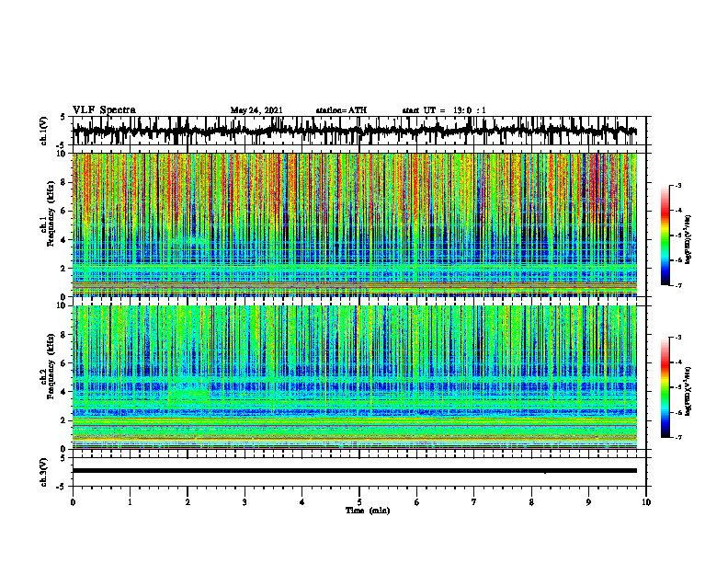Click the "-7" label on ch.2 color bar

pos(678,438)
